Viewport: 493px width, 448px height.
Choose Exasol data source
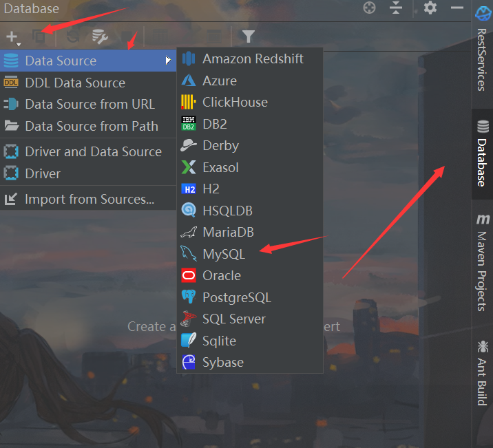250,167
